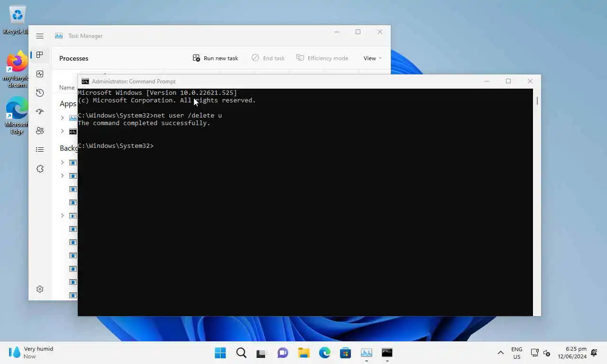607x364 pixels.
Task: Open Microsoft Store from the taskbar
Action: pos(345,353)
